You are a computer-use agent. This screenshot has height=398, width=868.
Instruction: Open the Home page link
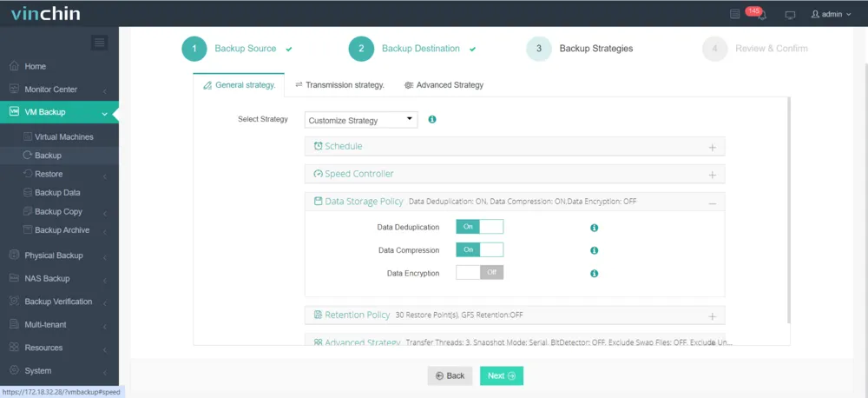pos(36,67)
